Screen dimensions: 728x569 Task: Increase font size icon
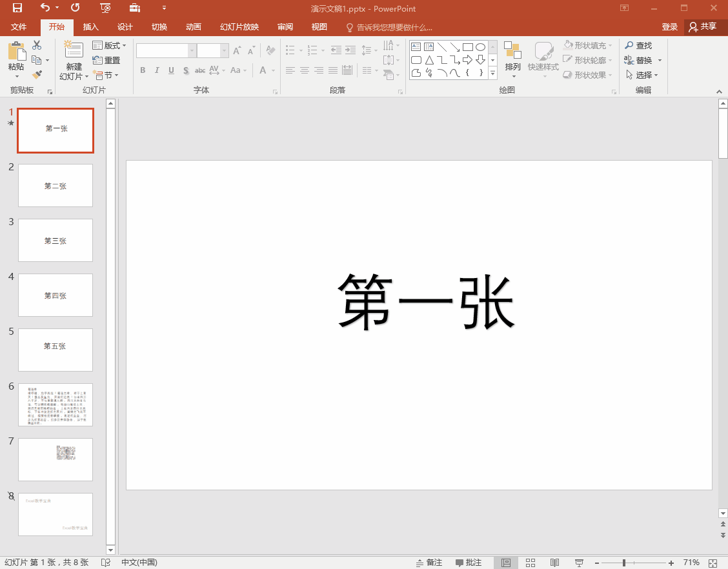point(237,50)
